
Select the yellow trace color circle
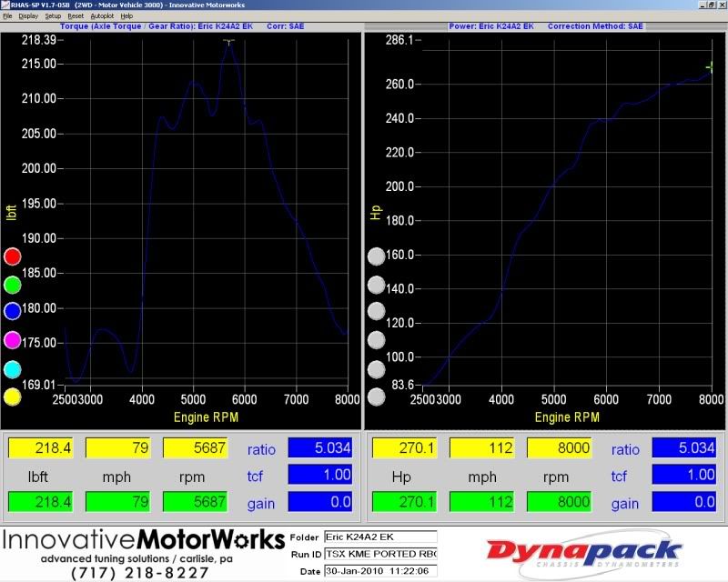point(13,396)
